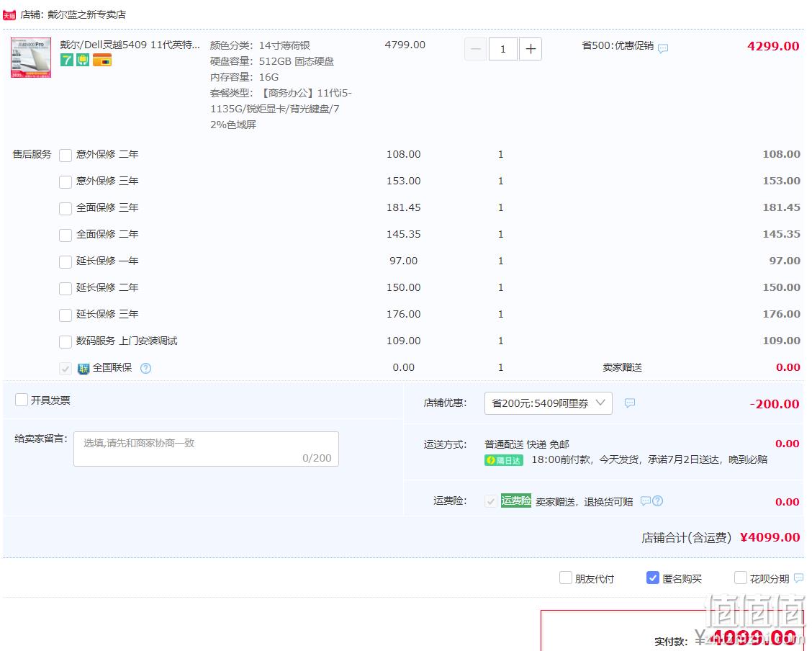Click the shield guarantee badge under product title

83,60
